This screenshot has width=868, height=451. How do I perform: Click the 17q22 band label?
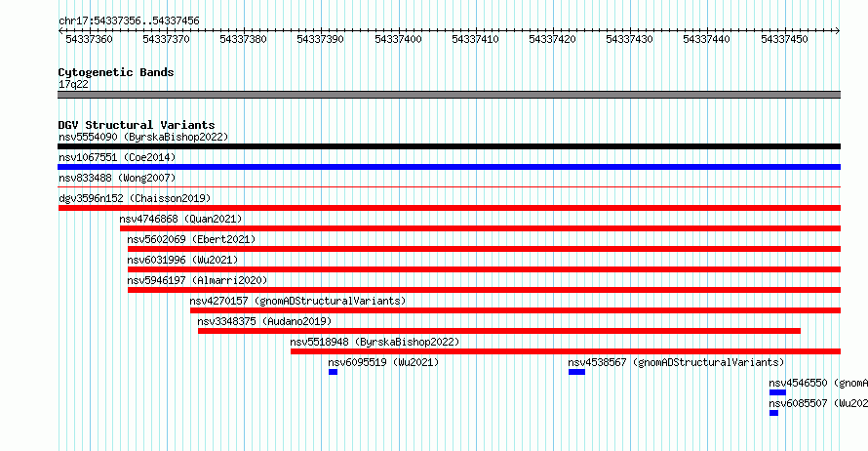coord(73,84)
